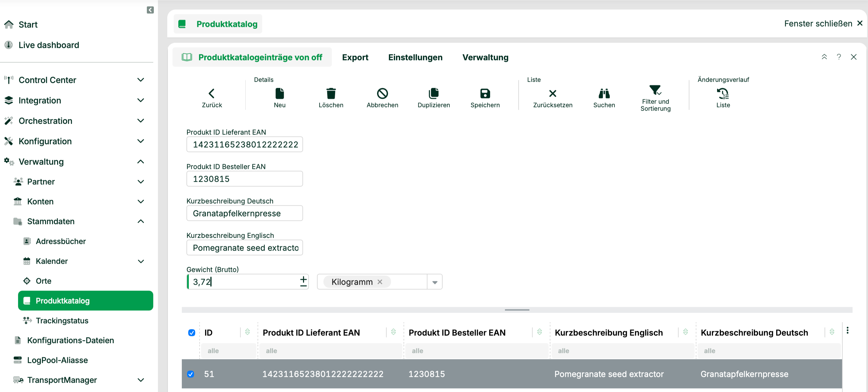This screenshot has width=868, height=392.
Task: Click Kurzbeschreibung Deutsch filter field
Action: coord(769,351)
